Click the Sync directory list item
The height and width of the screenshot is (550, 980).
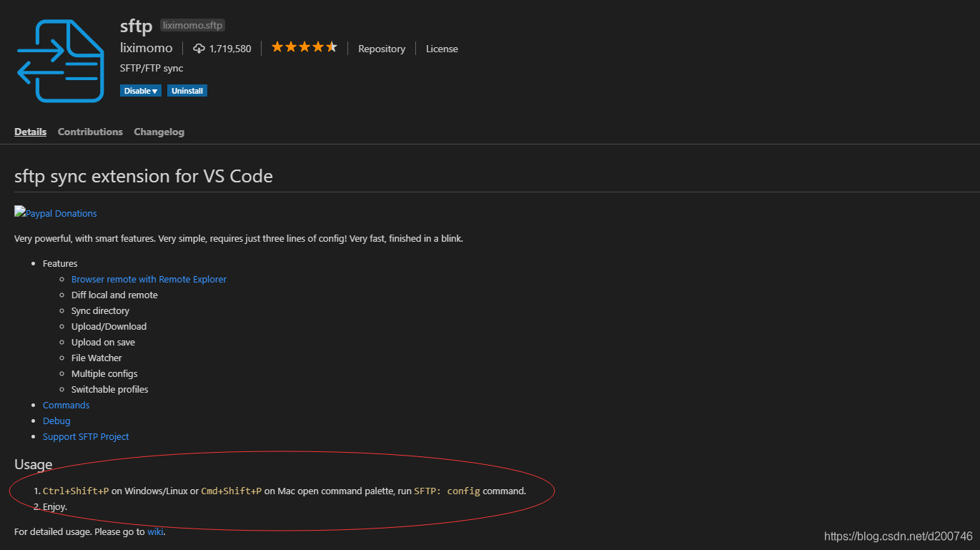point(100,310)
